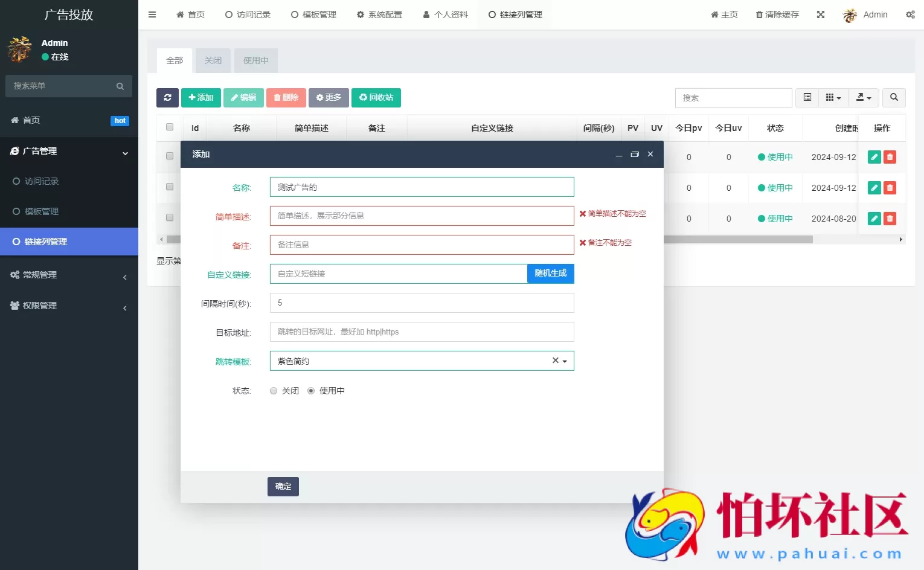Open 系统配置 in the top navigation
The width and height of the screenshot is (924, 570).
pos(379,14)
